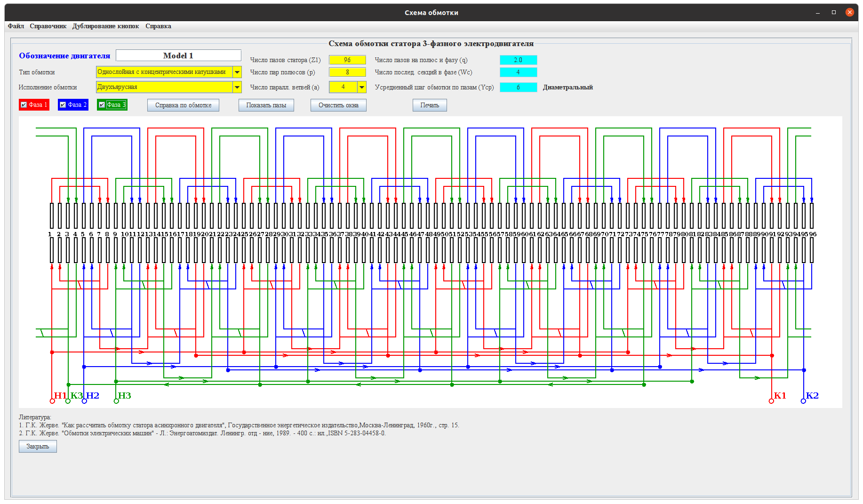
Task: Click the green K3 terminal circle
Action: tap(68, 401)
